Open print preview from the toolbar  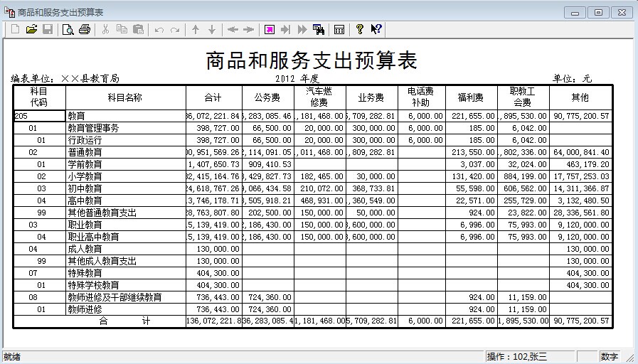68,29
